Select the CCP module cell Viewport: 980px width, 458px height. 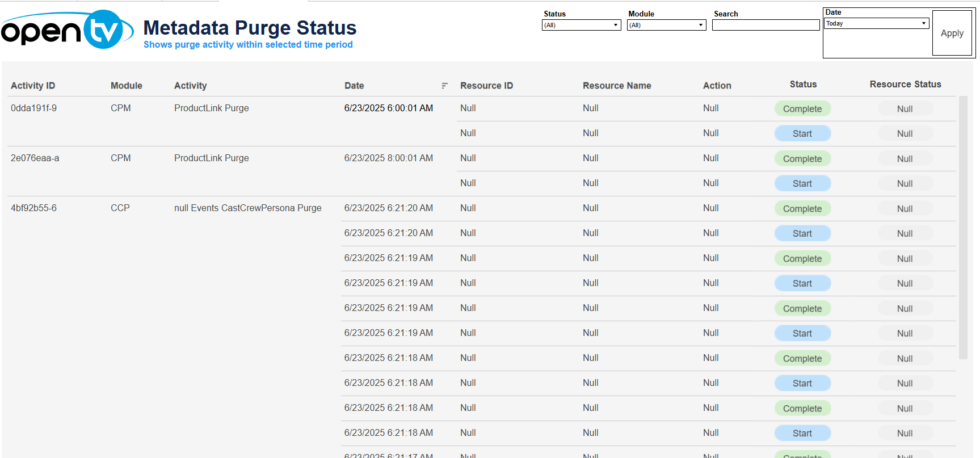[x=120, y=208]
